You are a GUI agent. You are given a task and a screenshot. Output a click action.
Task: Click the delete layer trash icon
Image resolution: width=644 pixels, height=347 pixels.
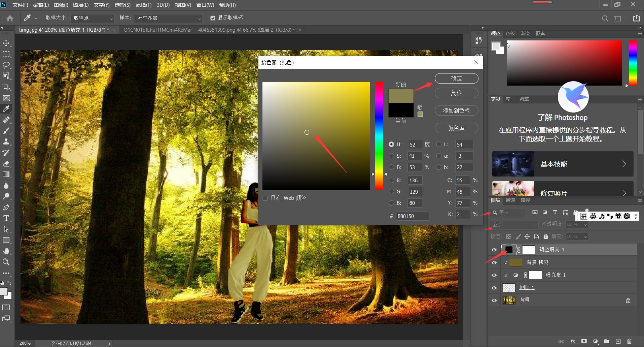click(x=630, y=341)
